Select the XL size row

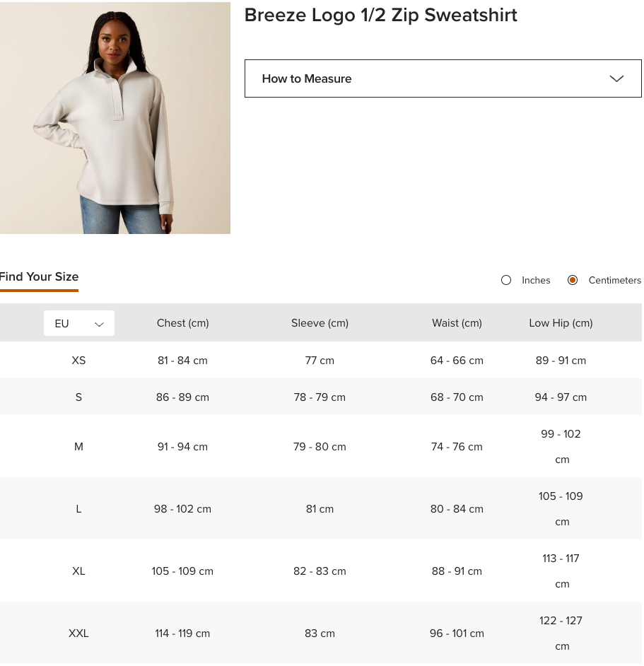[78, 571]
